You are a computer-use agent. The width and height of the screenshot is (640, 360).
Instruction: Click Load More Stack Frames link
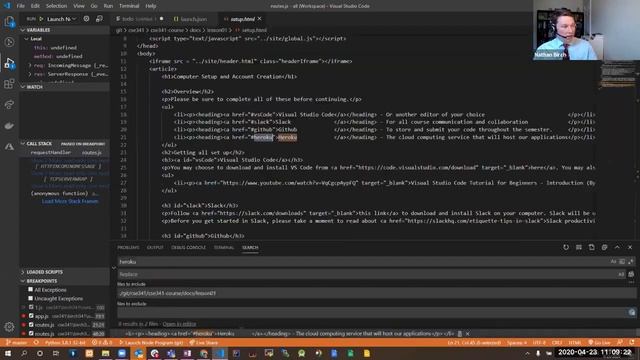pyautogui.click(x=70, y=201)
